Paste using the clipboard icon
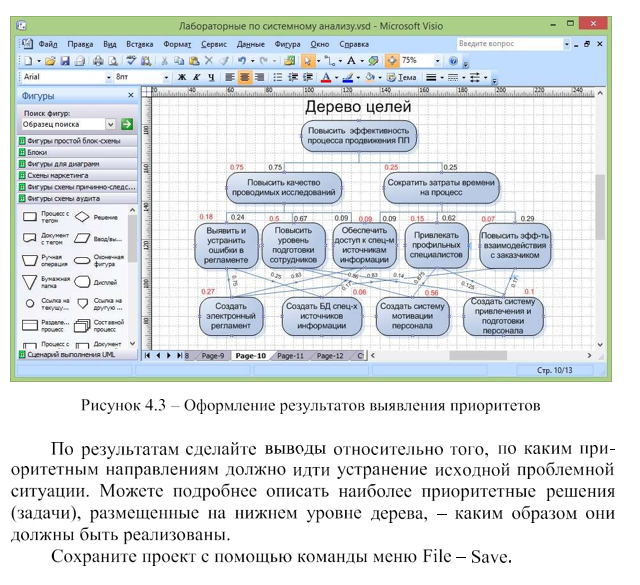This screenshot has height=585, width=640. 194,61
